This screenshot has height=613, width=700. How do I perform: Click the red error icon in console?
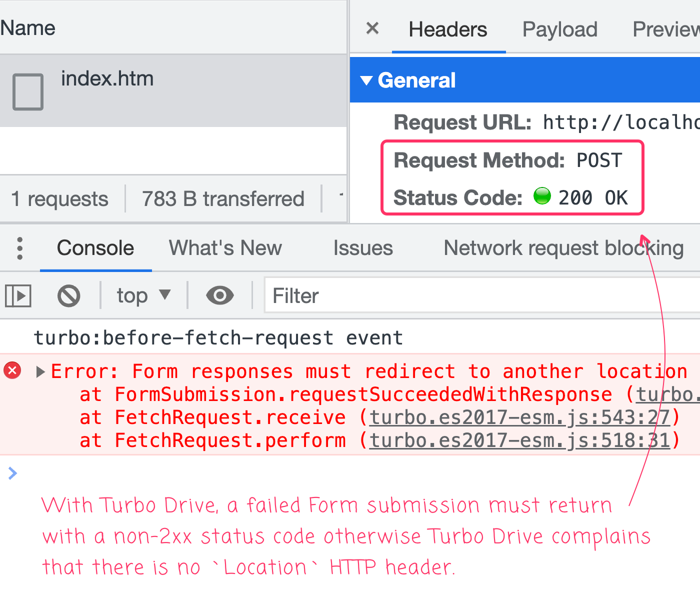point(12,371)
